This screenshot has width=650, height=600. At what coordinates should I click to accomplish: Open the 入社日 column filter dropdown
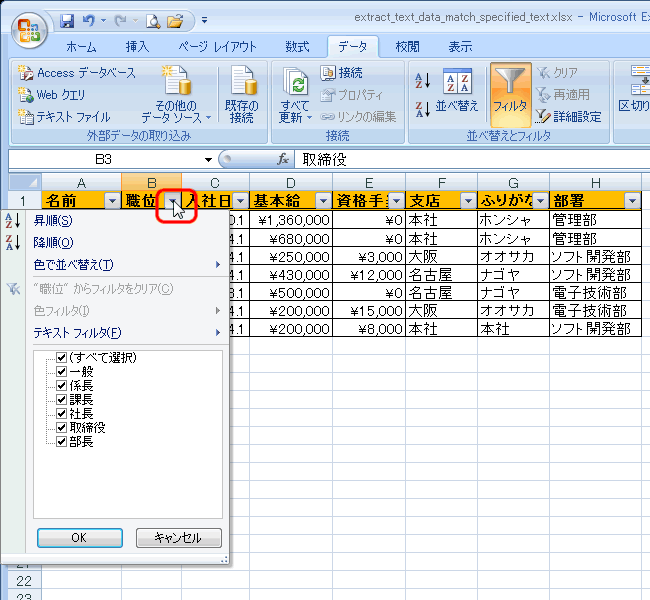[241, 201]
